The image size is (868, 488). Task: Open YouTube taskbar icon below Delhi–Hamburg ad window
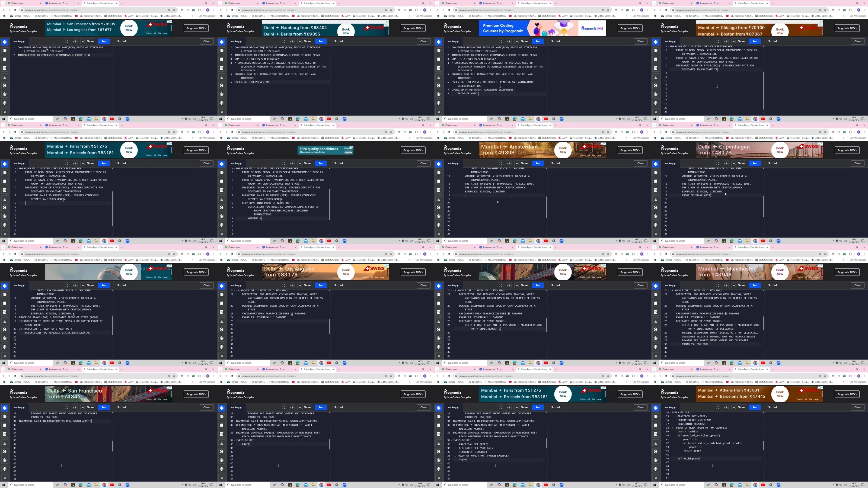(329, 119)
